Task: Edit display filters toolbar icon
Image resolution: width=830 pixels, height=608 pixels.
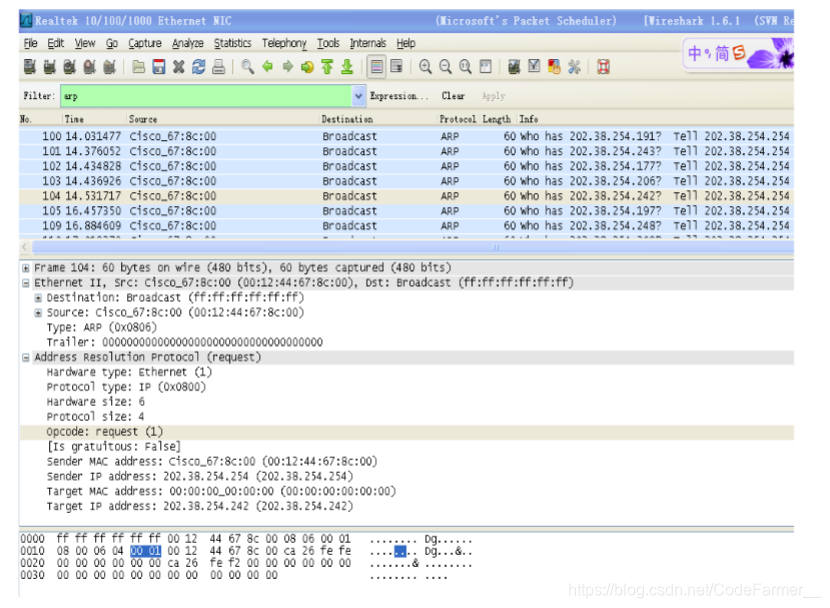Action: click(534, 67)
